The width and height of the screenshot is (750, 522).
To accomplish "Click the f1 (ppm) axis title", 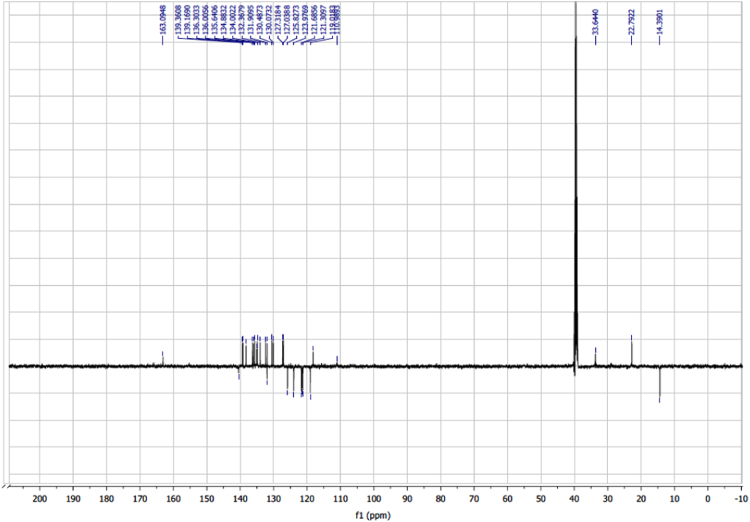I will coord(373,514).
